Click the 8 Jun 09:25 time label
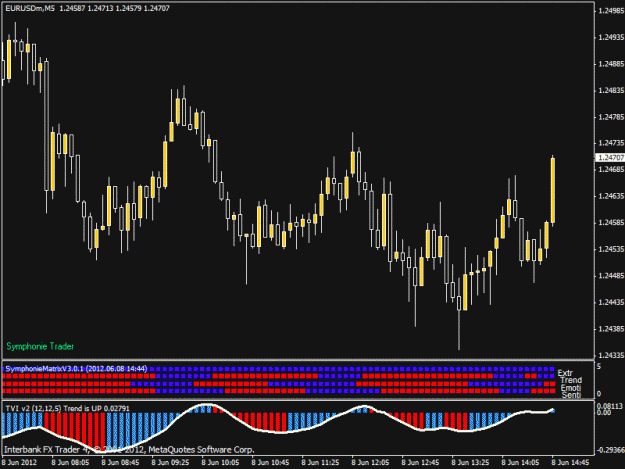Viewport: 625px width, 469px height. [170, 463]
